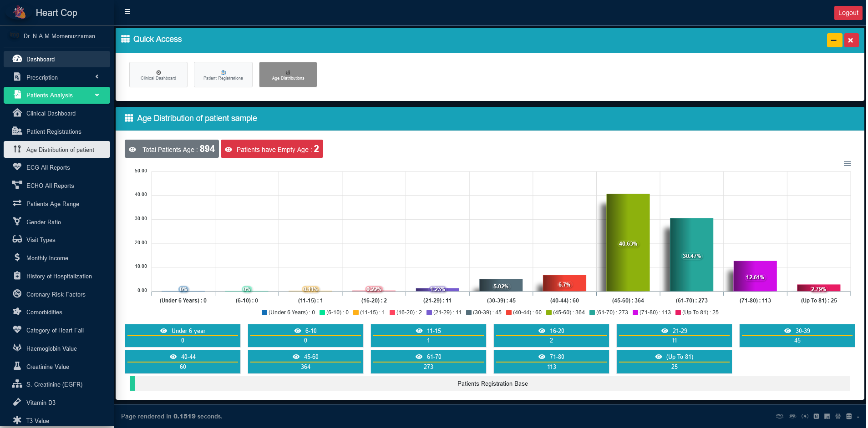The height and width of the screenshot is (428, 868).
Task: Click the eye icon on Total Patients Age
Action: [x=132, y=150]
